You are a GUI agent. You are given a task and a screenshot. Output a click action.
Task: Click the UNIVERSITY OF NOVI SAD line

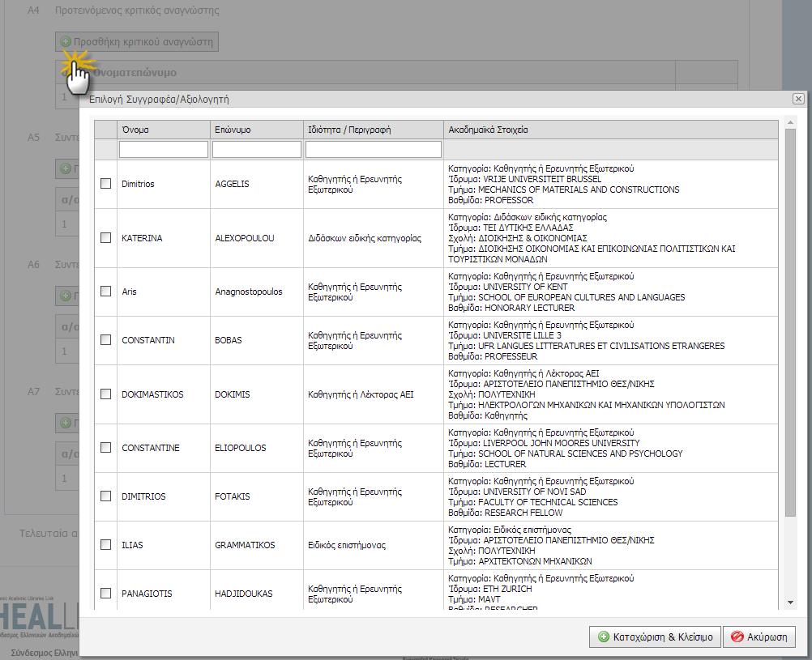(517, 492)
